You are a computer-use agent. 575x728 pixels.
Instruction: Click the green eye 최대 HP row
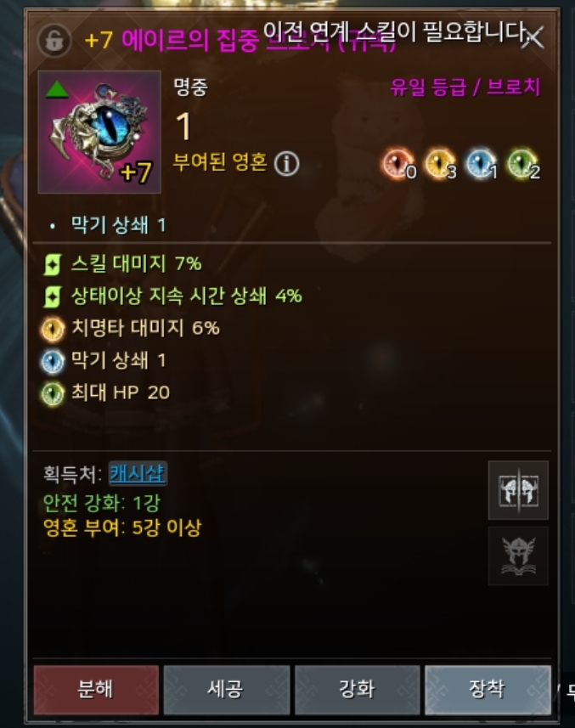point(105,392)
